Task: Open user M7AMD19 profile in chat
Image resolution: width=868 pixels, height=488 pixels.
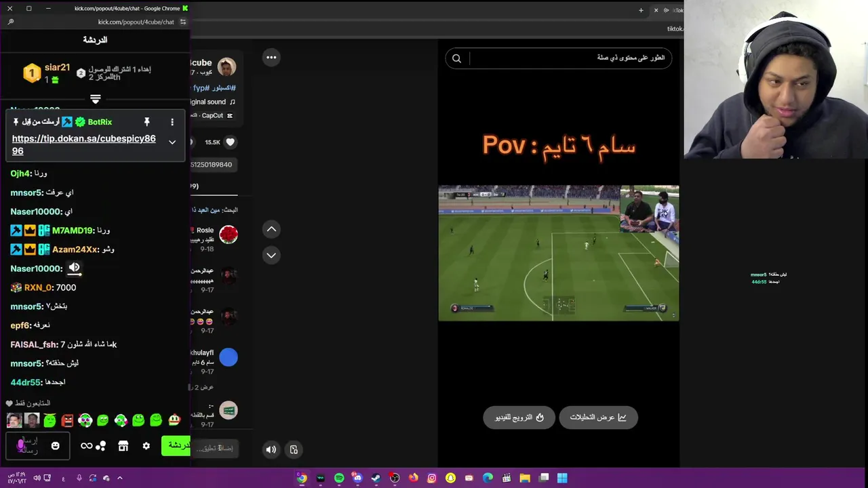Action: click(73, 230)
